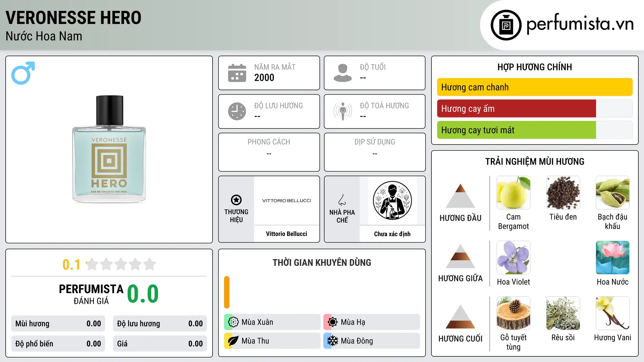The image size is (644, 362).
Task: Click the orange recommended-time bar
Action: [x=227, y=292]
